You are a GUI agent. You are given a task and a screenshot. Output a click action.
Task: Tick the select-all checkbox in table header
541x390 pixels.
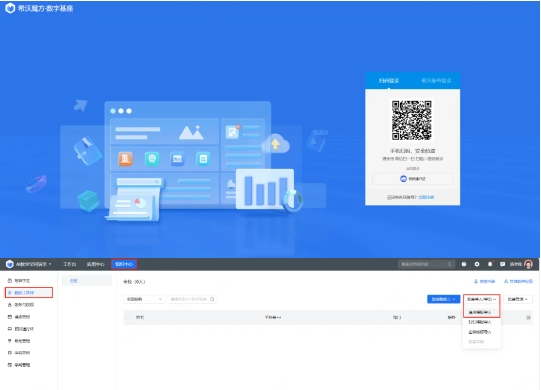(128, 317)
